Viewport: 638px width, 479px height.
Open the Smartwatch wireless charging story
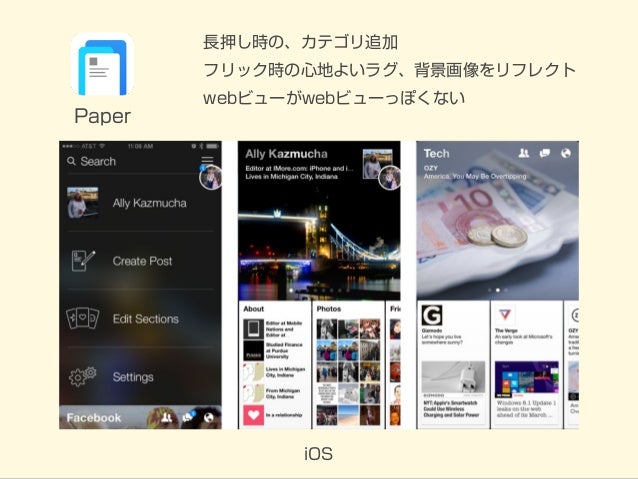[451, 409]
